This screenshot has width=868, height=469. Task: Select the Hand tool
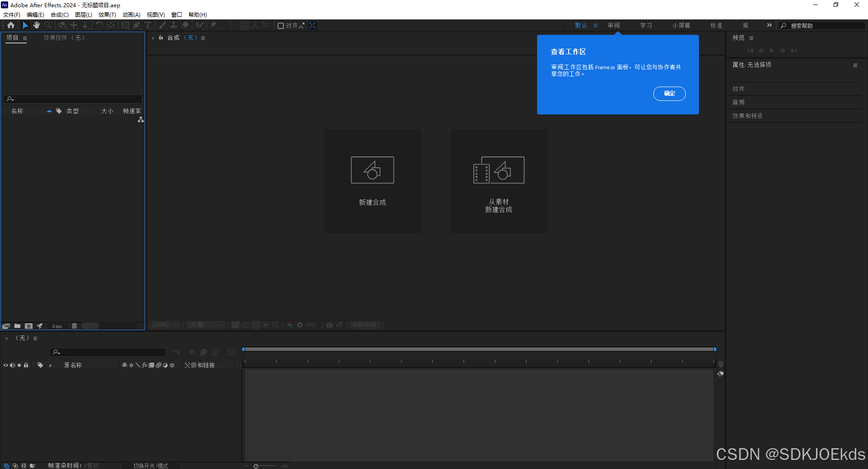point(37,25)
